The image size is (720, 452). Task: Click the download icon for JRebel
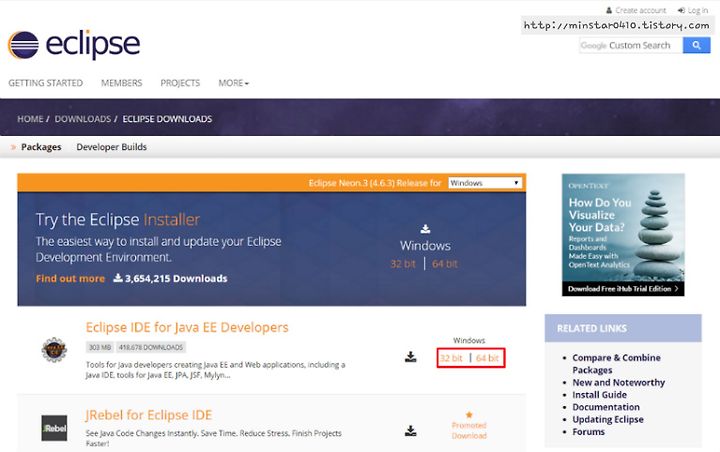click(411, 430)
